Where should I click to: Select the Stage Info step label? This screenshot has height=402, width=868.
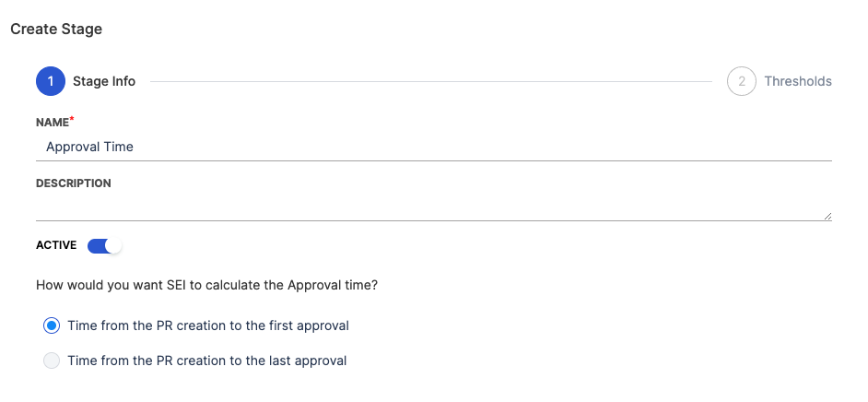point(104,81)
